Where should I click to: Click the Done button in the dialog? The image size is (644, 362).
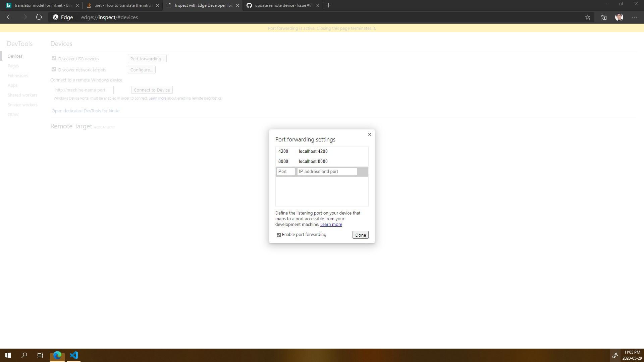[360, 235]
